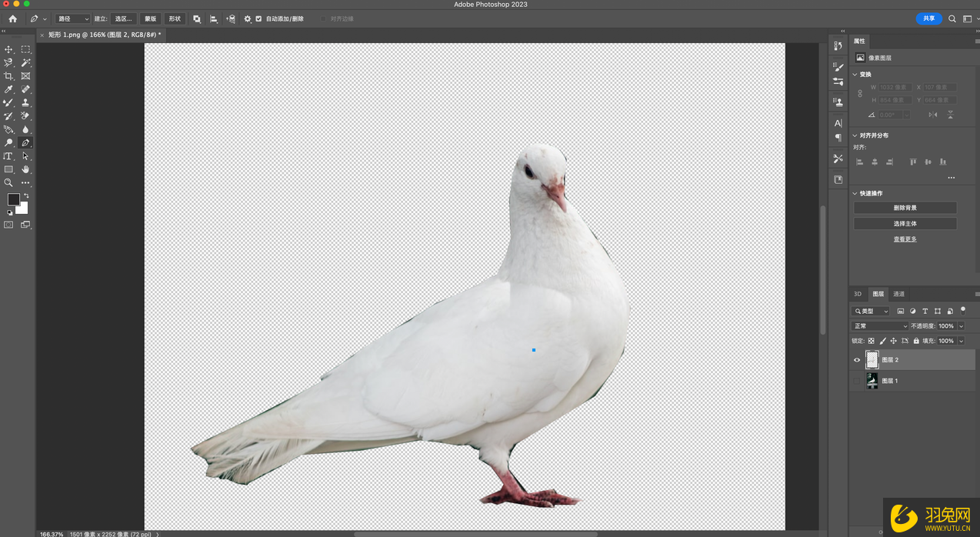Screen dimensions: 980x537
Task: Pick the Lasso tool in the toolbox
Action: [x=8, y=62]
